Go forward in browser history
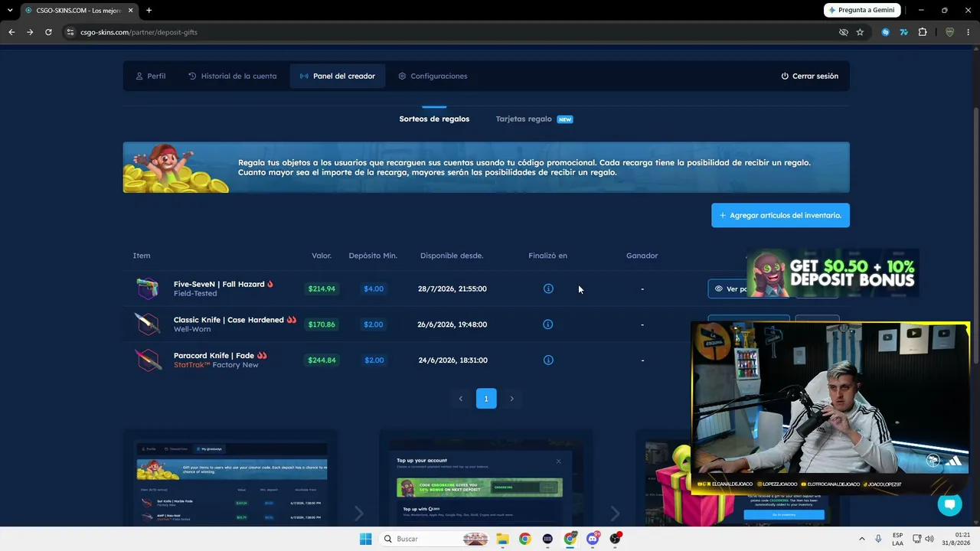The height and width of the screenshot is (551, 980). pos(30,32)
